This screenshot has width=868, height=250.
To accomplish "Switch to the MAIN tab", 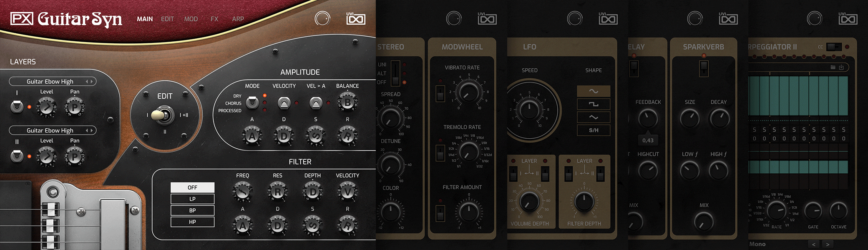I will pos(145,19).
